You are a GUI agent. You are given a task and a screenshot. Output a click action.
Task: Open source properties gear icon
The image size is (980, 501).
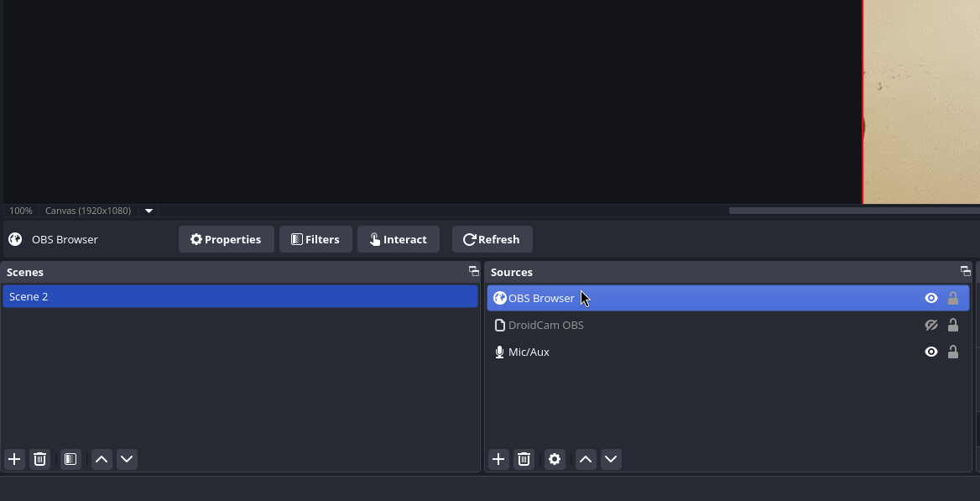point(555,459)
